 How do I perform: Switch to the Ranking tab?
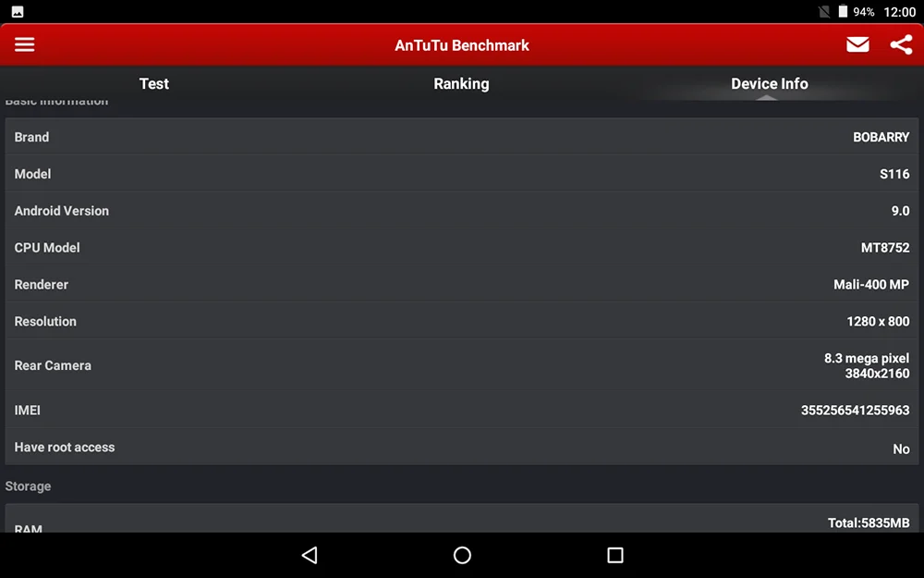[461, 84]
